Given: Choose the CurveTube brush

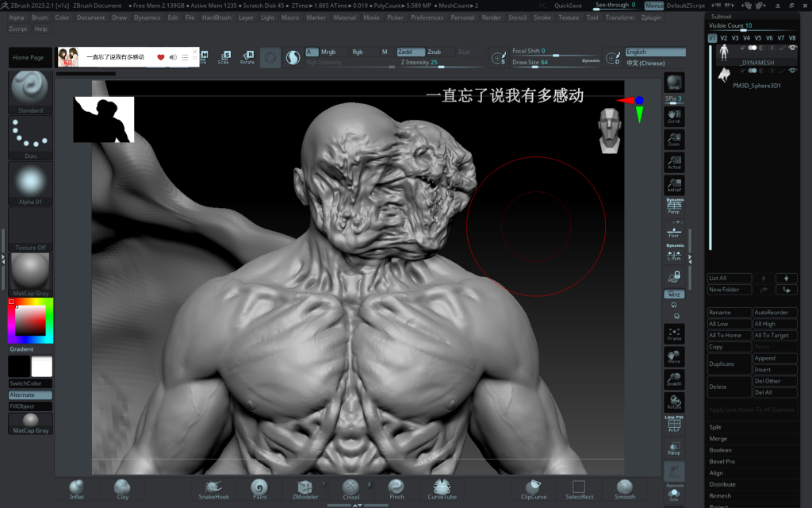Looking at the screenshot, I should point(442,489).
